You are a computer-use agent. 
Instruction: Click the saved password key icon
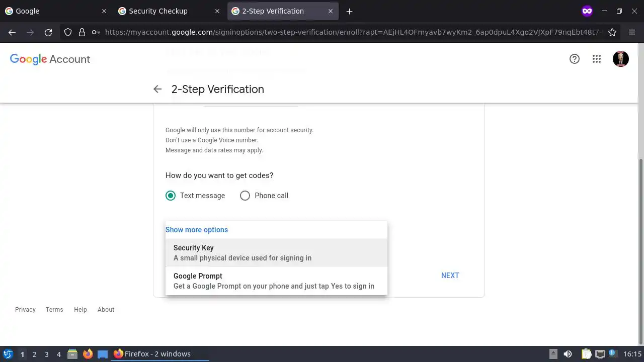(96, 32)
